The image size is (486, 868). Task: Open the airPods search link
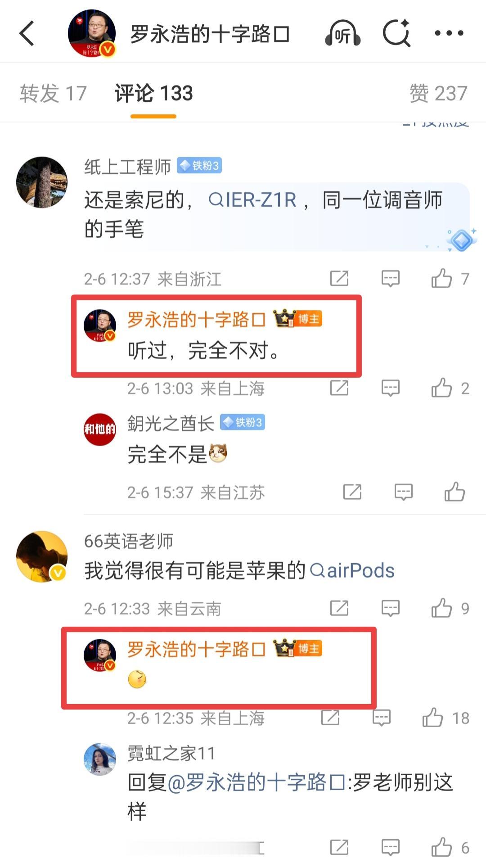click(352, 571)
